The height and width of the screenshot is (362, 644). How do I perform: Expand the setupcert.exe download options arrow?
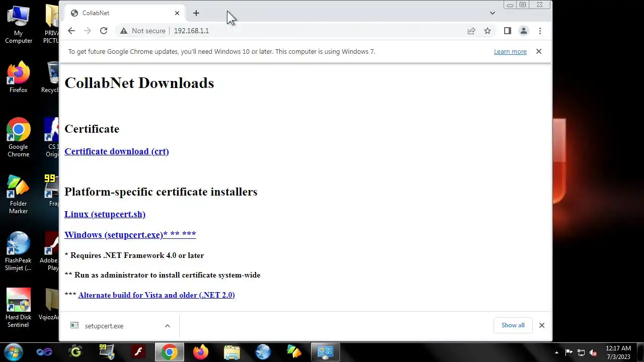click(x=168, y=326)
